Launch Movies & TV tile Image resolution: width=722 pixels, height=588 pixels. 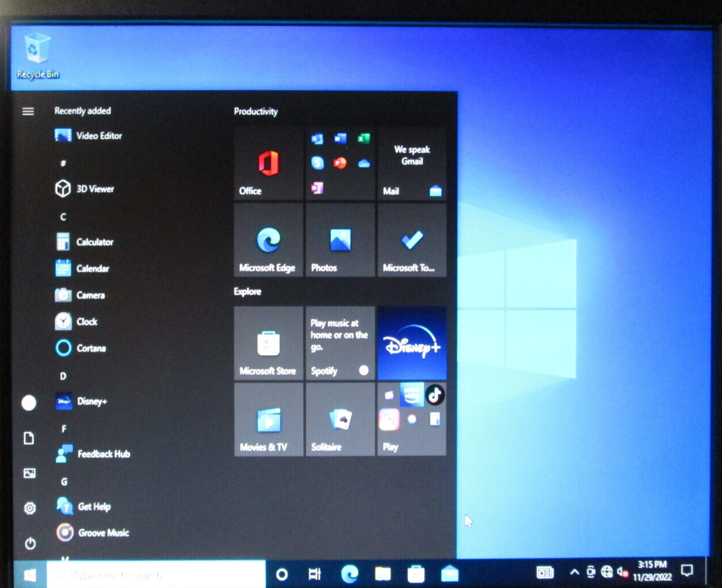[268, 419]
